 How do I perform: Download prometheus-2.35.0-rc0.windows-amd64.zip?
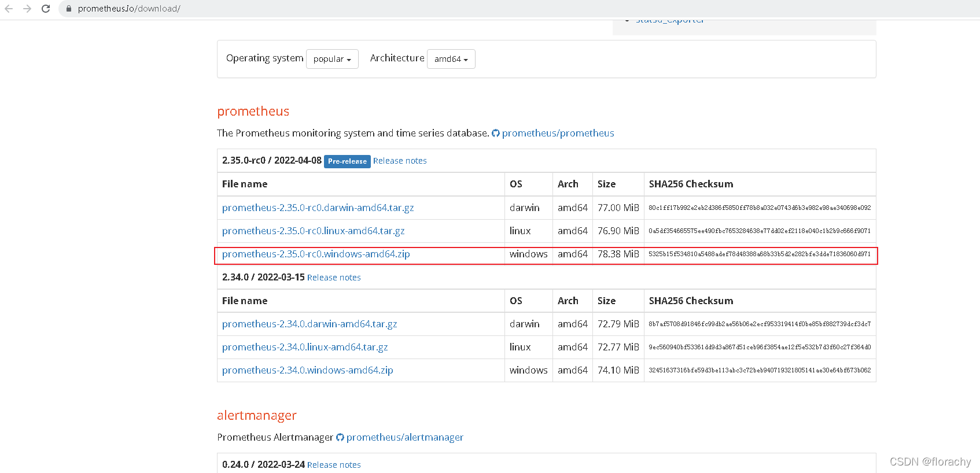(x=316, y=254)
